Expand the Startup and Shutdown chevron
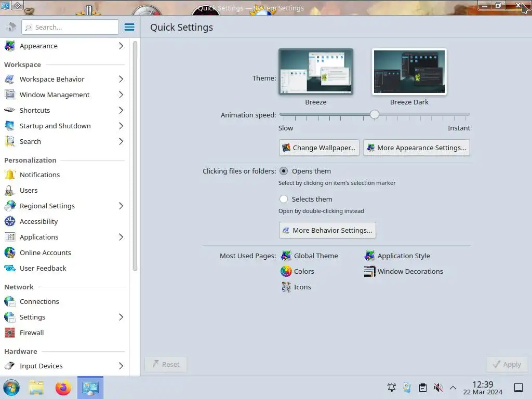 coord(121,126)
